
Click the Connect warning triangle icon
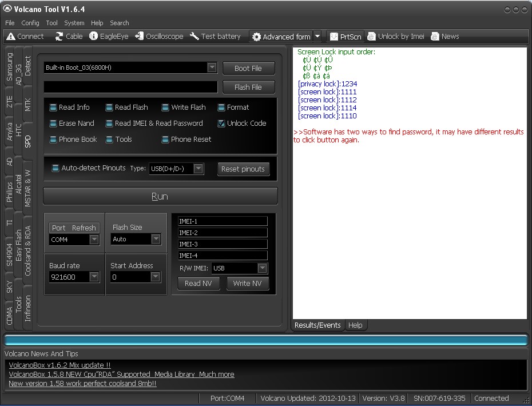11,36
